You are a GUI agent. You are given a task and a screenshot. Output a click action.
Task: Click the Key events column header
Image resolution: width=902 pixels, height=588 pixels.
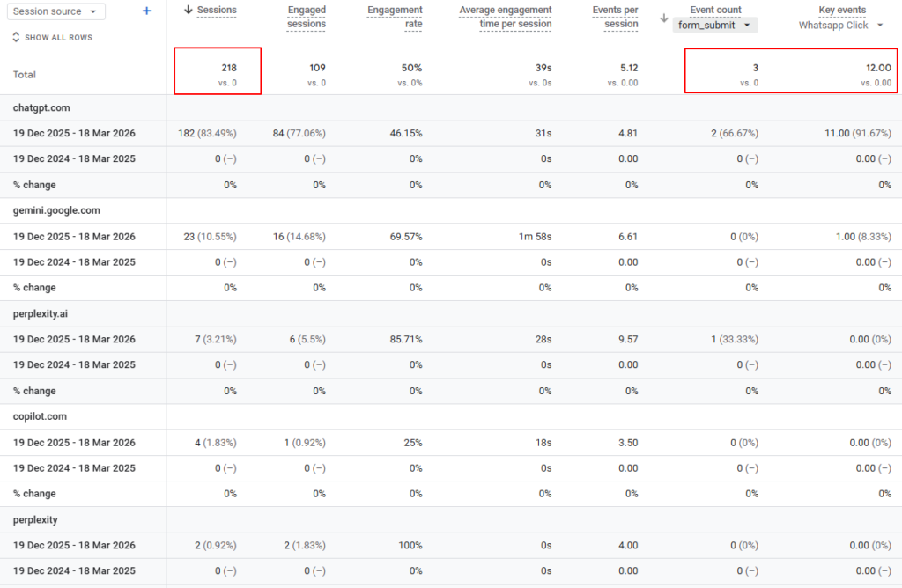pyautogui.click(x=842, y=10)
